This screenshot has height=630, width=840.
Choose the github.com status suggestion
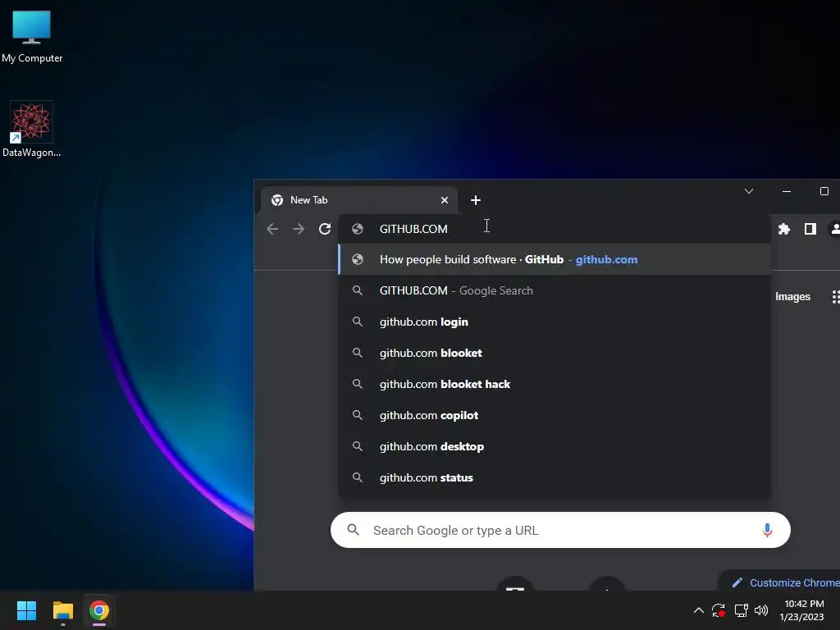(x=555, y=477)
